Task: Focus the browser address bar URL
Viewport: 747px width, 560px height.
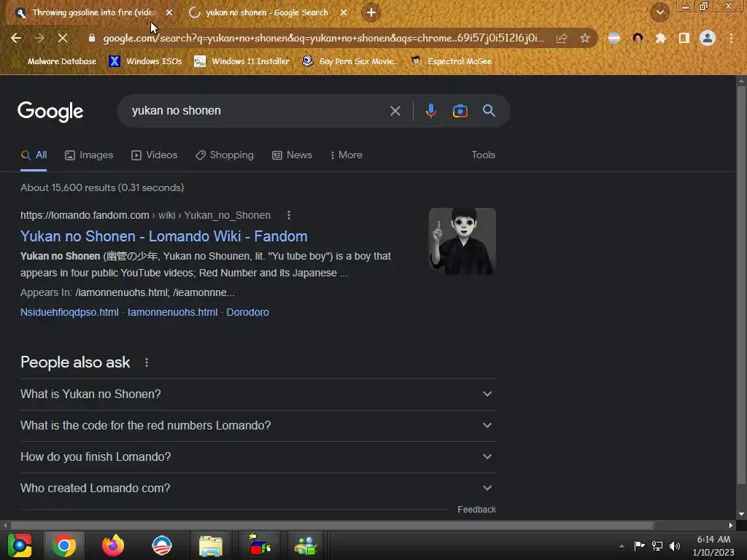Action: [323, 39]
